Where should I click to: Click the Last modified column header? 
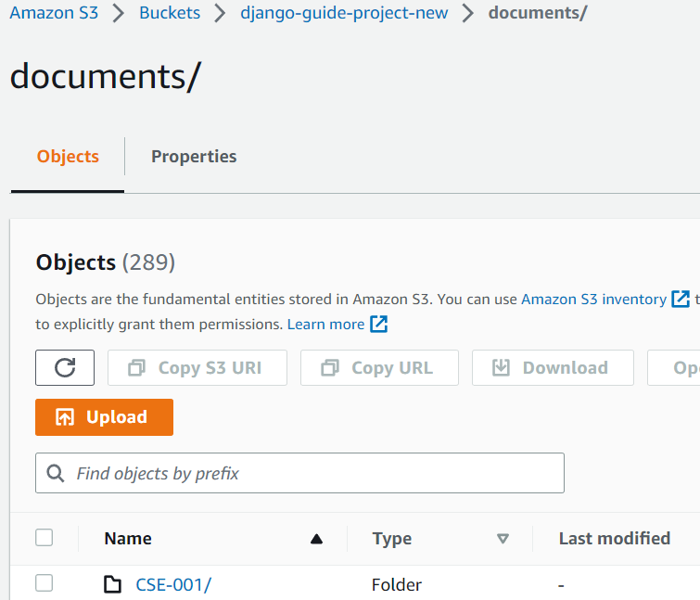pos(615,539)
